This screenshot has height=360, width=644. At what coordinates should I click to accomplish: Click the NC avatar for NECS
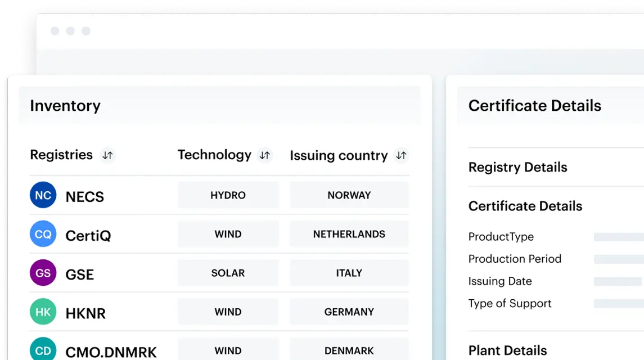[43, 195]
